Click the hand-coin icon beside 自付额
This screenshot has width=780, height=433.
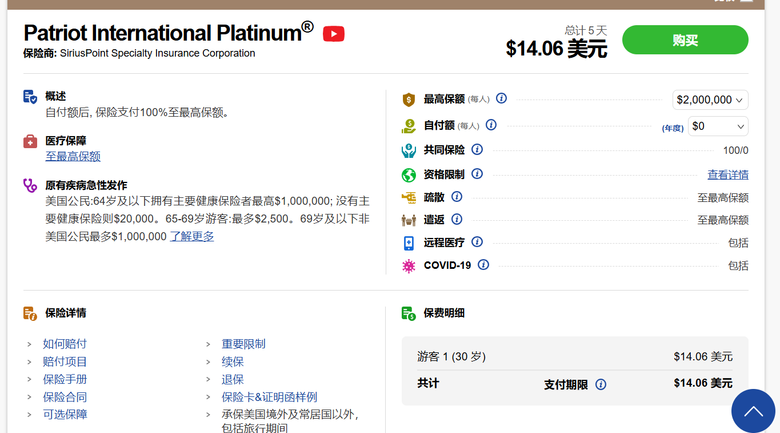pyautogui.click(x=408, y=126)
